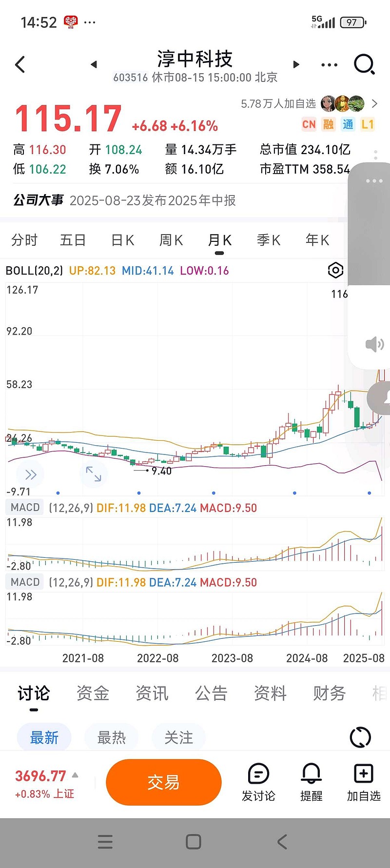The image size is (390, 868).
Task: Add stock to watchlist via 加自选
Action: click(364, 782)
